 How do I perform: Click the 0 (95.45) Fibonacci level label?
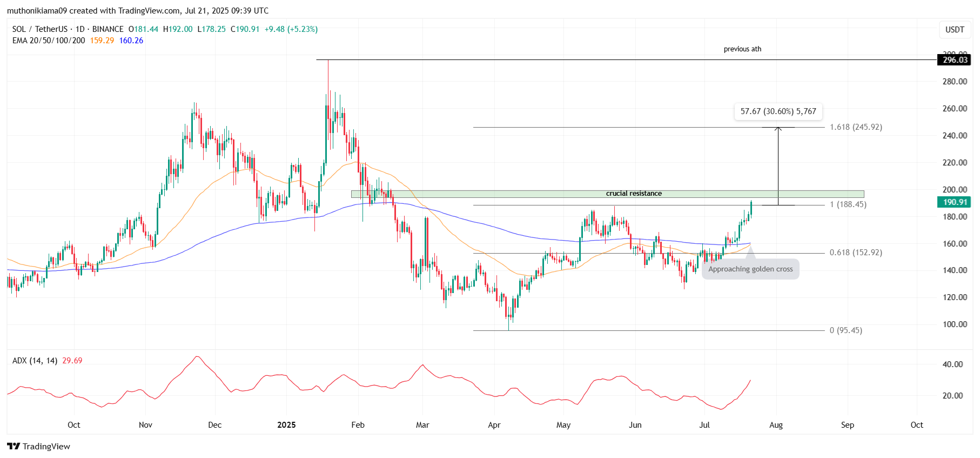pyautogui.click(x=845, y=330)
